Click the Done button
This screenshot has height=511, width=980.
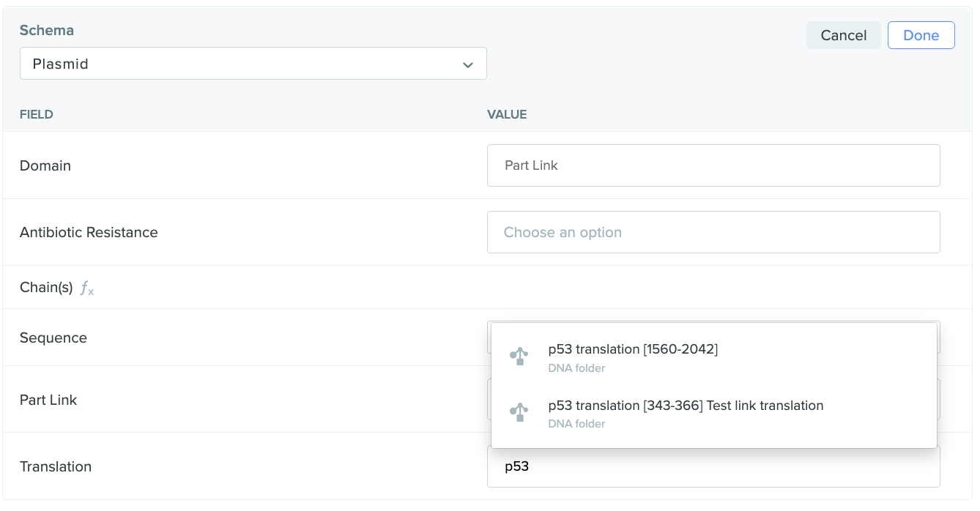coord(921,35)
